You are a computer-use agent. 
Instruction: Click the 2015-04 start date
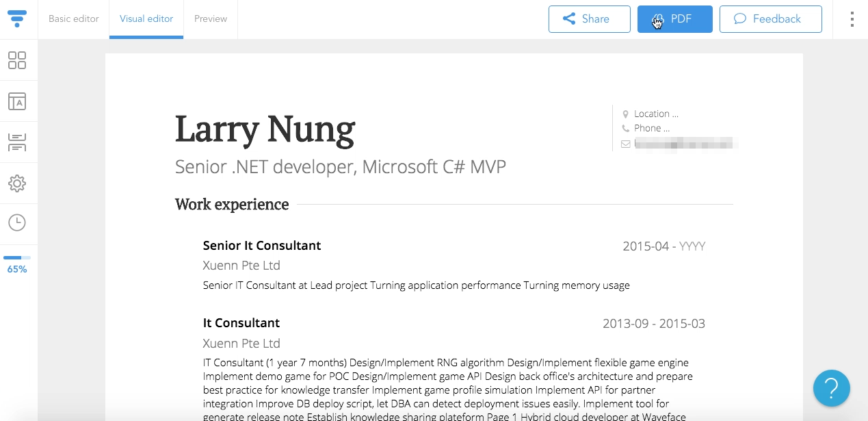[x=646, y=246]
